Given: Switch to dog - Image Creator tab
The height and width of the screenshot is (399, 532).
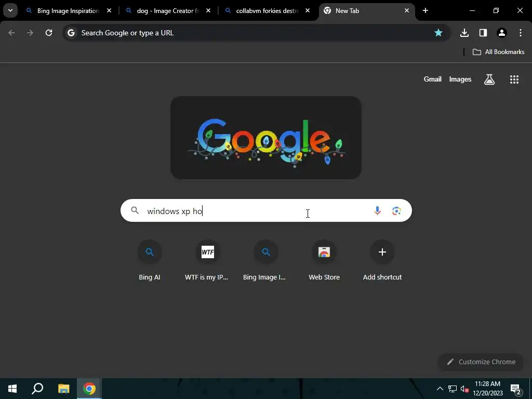Looking at the screenshot, I should (x=168, y=11).
